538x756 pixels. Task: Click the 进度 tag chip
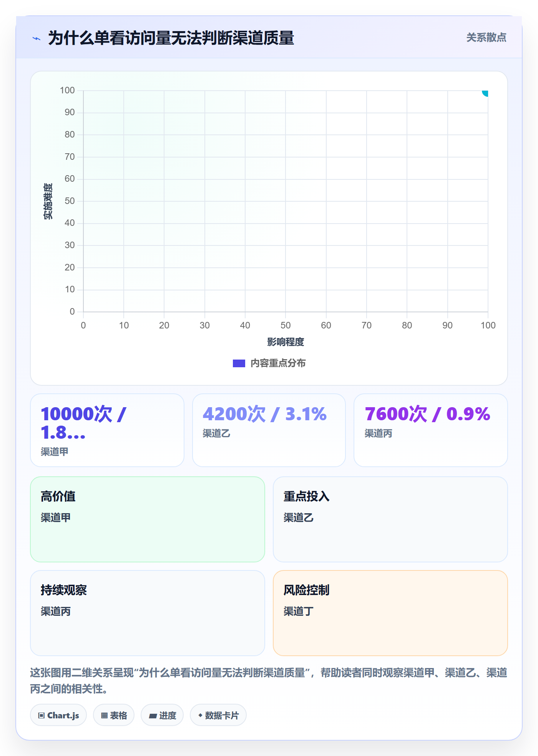(x=162, y=715)
